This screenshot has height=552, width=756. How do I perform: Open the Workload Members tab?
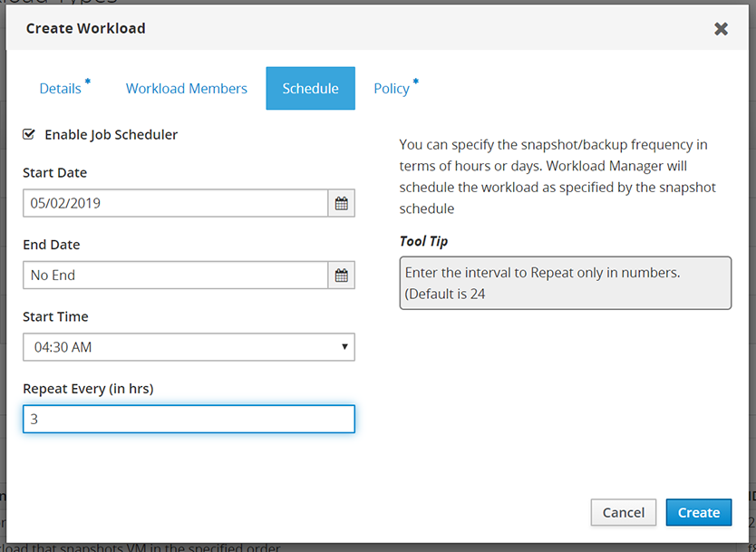187,89
